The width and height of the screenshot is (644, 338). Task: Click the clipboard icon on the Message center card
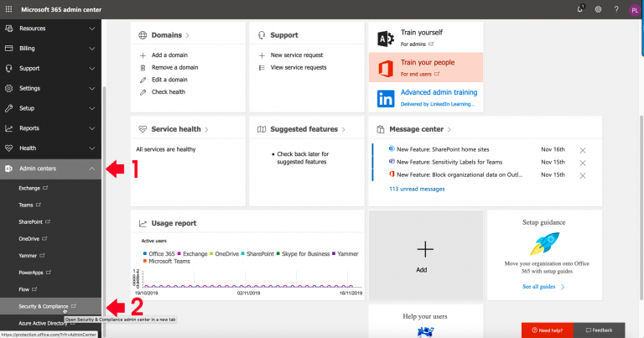pyautogui.click(x=381, y=129)
